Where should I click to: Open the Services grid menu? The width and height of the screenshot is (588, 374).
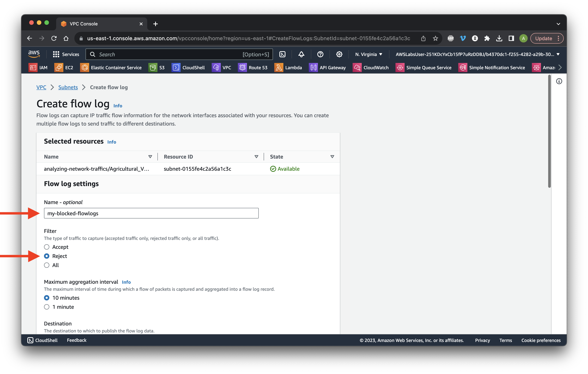pos(66,54)
